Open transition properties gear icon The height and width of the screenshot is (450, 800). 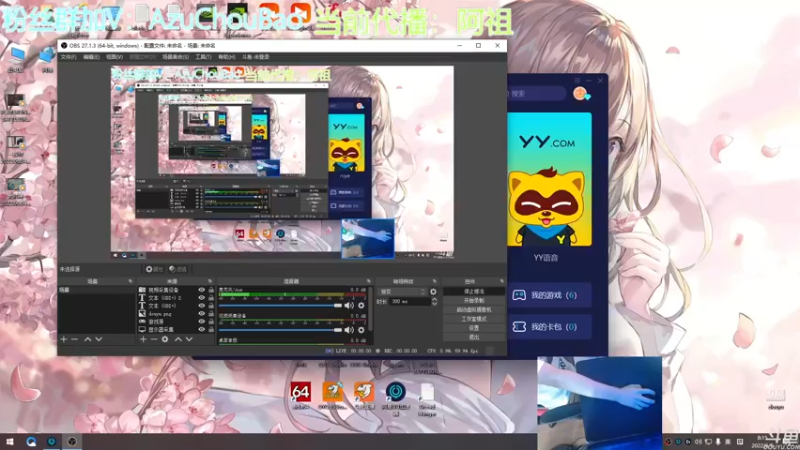[433, 292]
